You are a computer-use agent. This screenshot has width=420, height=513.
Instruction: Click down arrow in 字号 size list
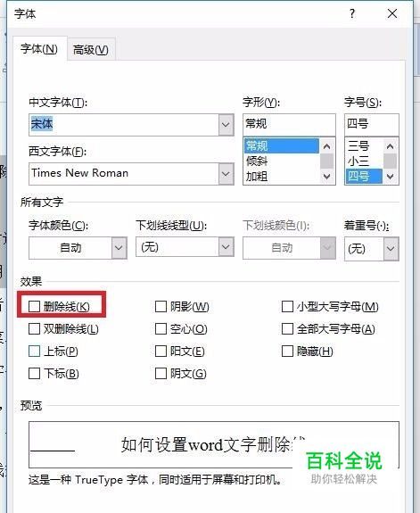pyautogui.click(x=390, y=177)
